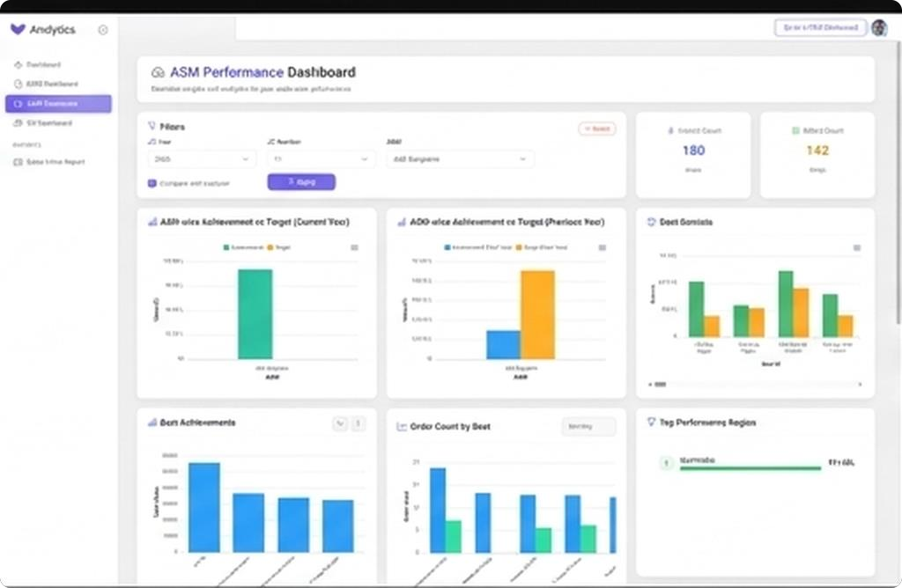Click the purple Apply button in Filters
902x588 pixels.
pyautogui.click(x=301, y=182)
